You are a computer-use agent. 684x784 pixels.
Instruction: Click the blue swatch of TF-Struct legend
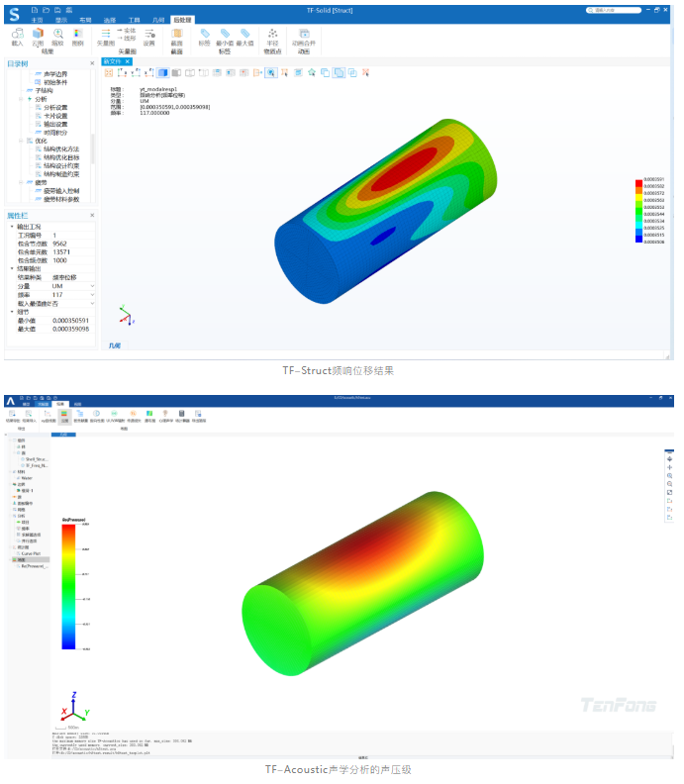tap(639, 239)
